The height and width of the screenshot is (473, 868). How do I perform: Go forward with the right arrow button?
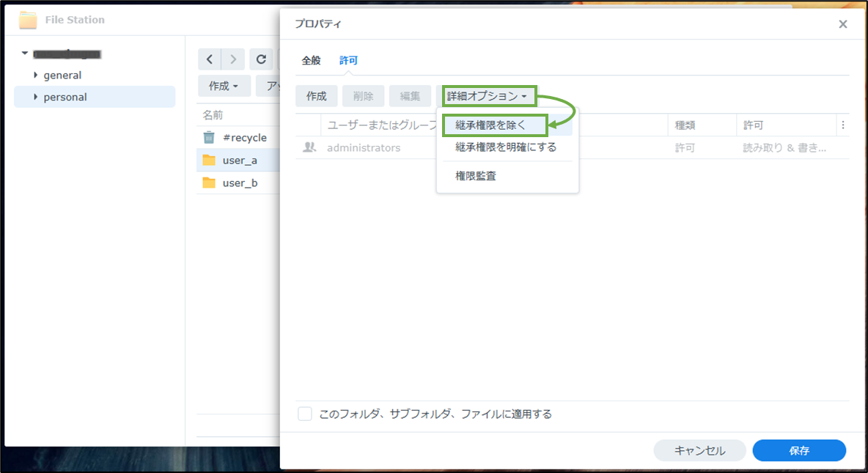click(x=233, y=59)
